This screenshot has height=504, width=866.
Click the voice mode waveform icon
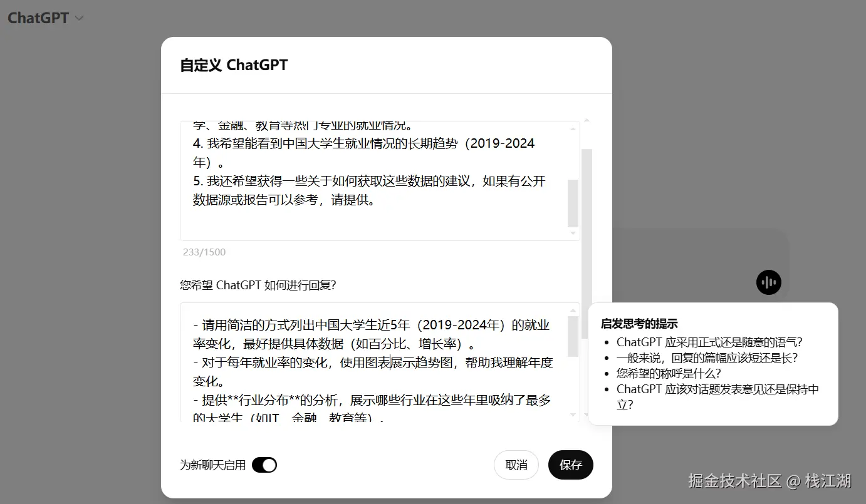pyautogui.click(x=768, y=282)
